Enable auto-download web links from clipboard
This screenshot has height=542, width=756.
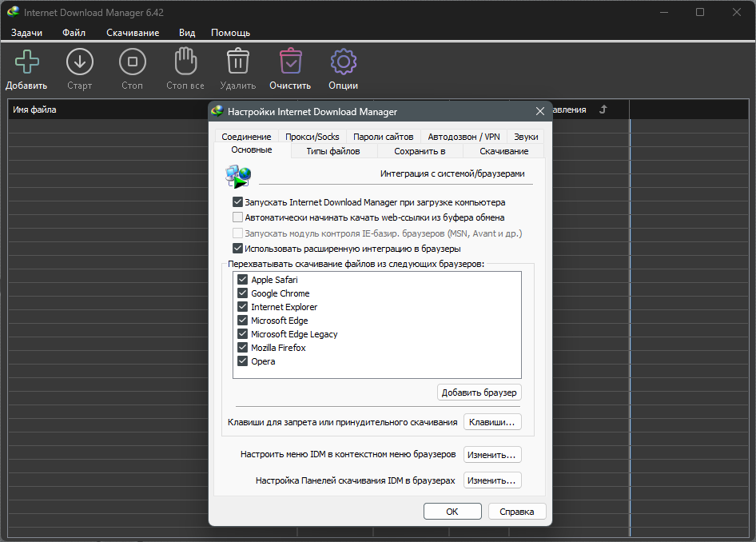tap(237, 217)
